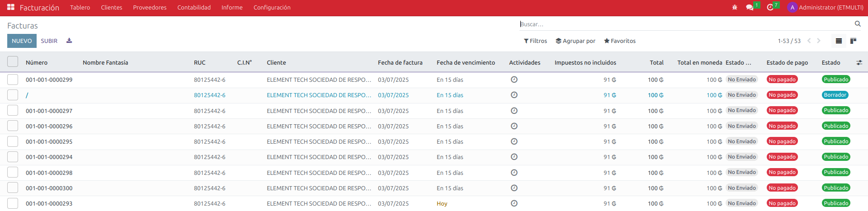Click the Facturación app title
This screenshot has width=868, height=211.
point(39,8)
